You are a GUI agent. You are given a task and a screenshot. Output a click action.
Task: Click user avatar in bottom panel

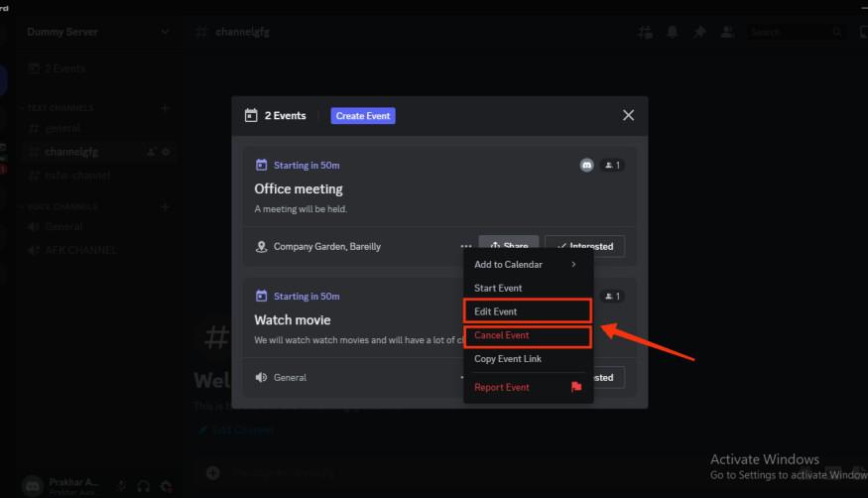(x=33, y=486)
